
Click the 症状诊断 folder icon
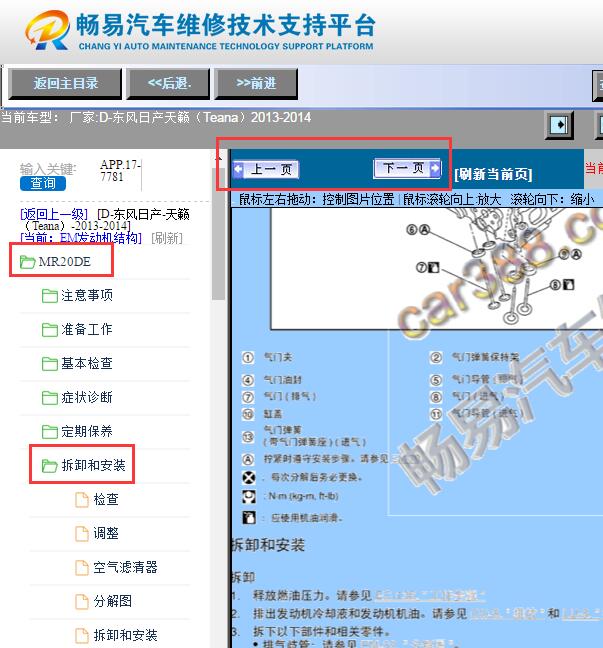pos(50,398)
